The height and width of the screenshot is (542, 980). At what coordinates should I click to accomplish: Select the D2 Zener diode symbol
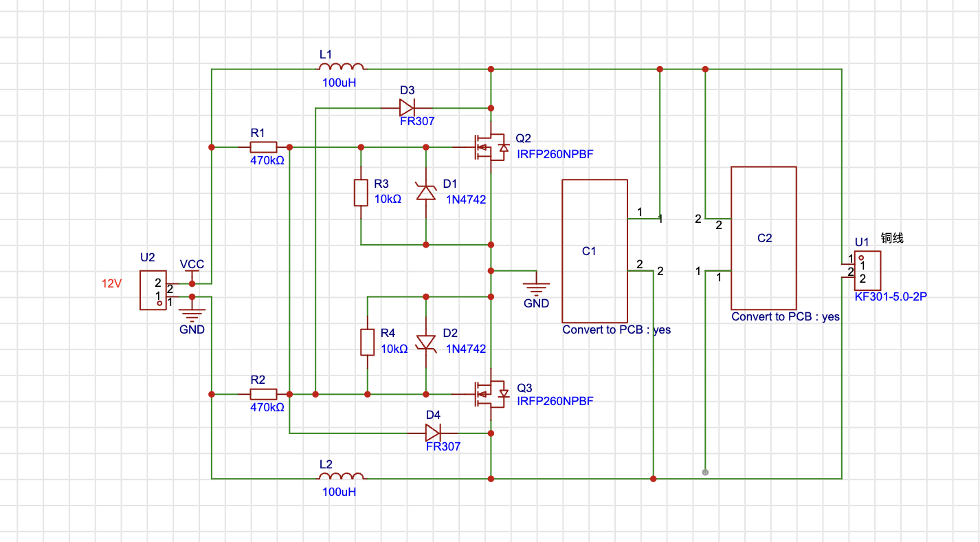[x=426, y=342]
